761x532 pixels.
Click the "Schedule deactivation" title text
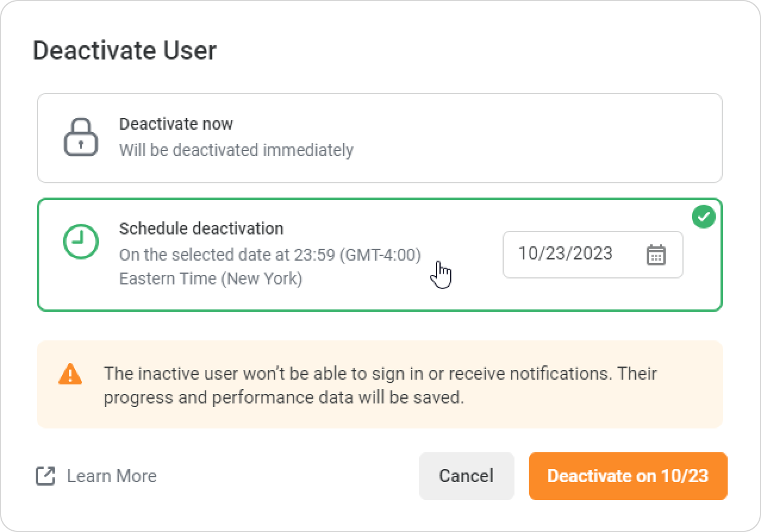(201, 229)
